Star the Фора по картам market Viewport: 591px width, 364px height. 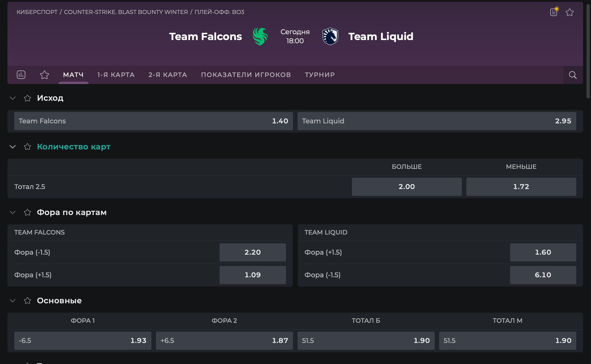(27, 212)
